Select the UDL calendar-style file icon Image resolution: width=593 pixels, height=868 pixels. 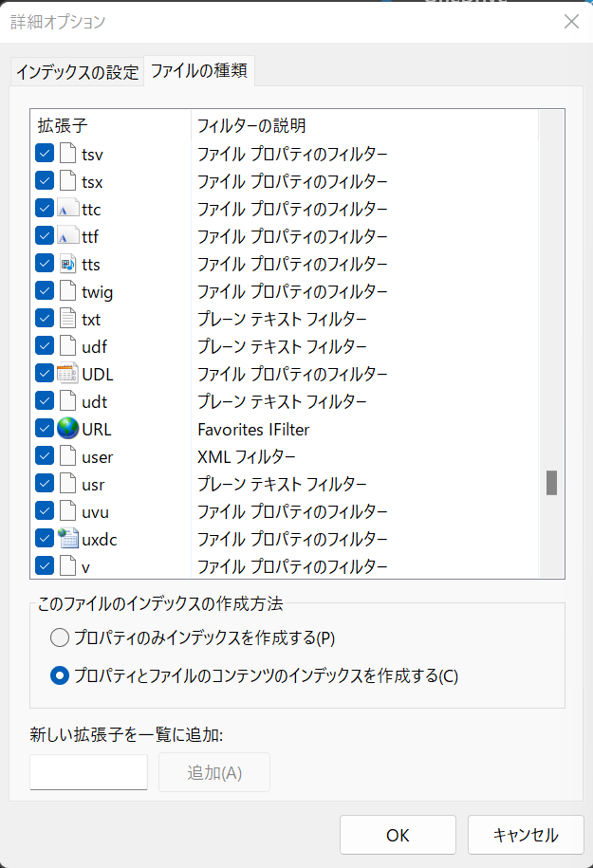67,374
